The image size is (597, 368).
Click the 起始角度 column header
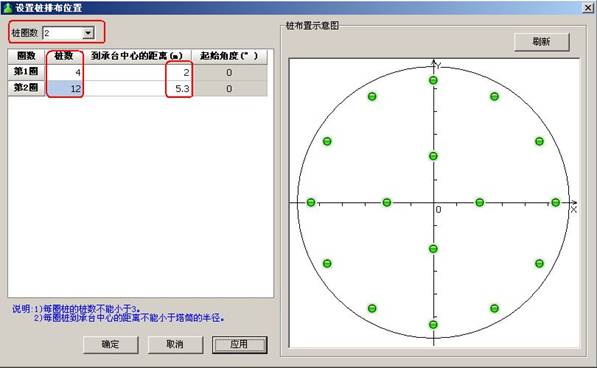click(229, 56)
